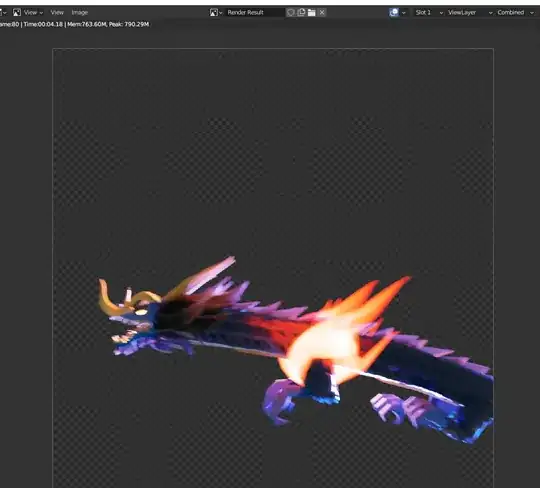This screenshot has height=488, width=540.
Task: Click the render time and memory status text
Action: [74, 24]
